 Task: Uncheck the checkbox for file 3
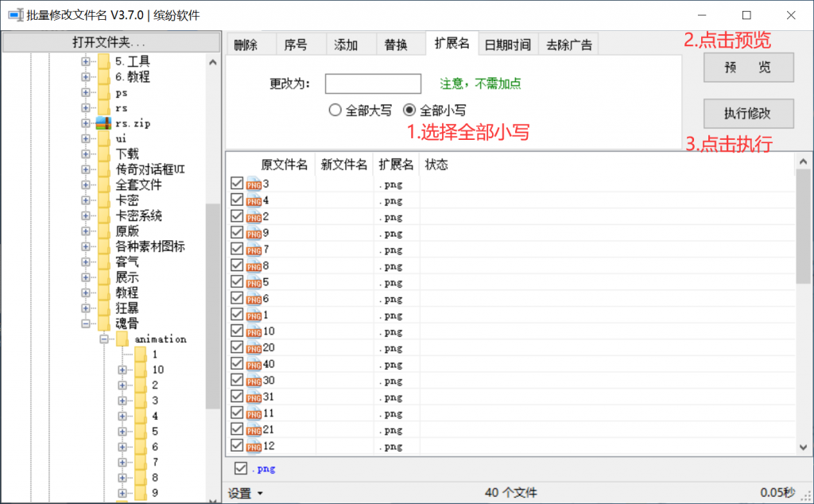click(237, 183)
